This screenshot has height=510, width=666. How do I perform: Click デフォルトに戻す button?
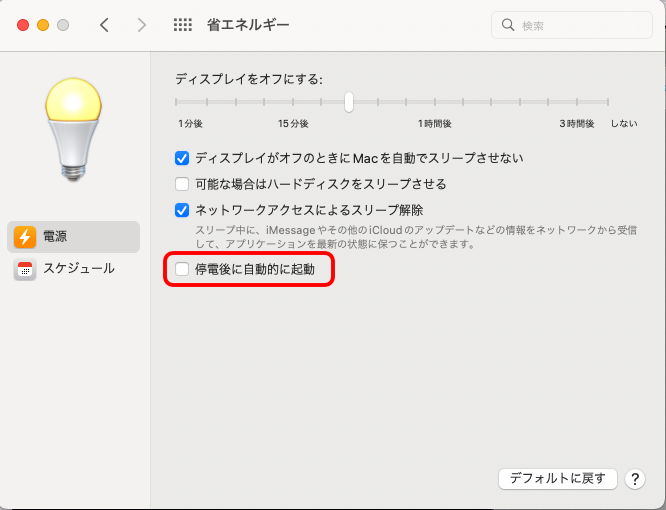tap(557, 479)
